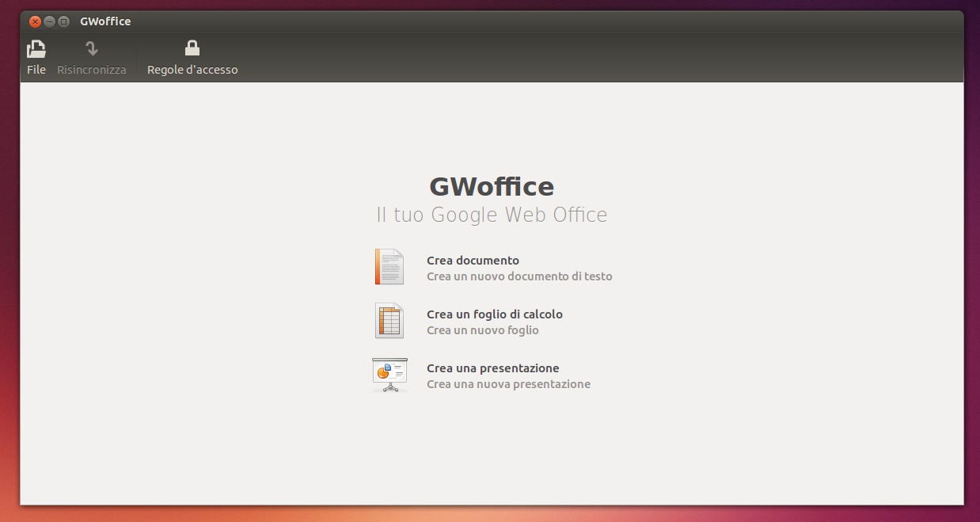Select "Crea un foglio di calcolo" label

click(495, 314)
